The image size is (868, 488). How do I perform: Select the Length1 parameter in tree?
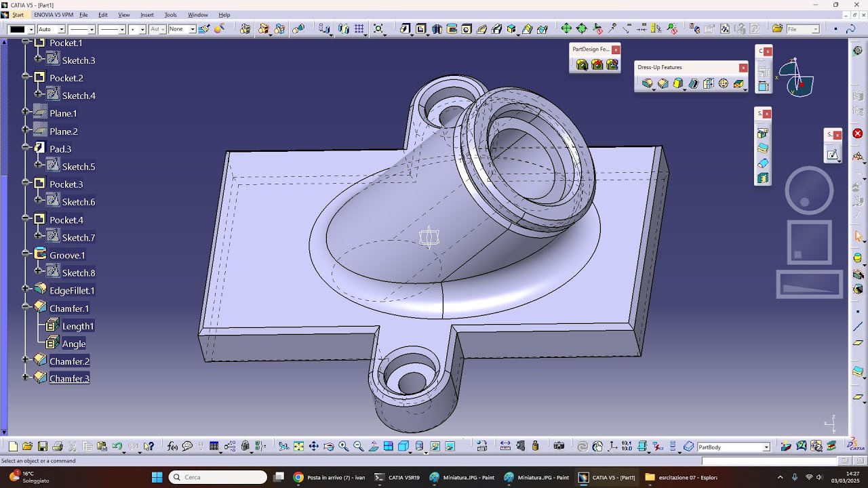click(x=78, y=327)
